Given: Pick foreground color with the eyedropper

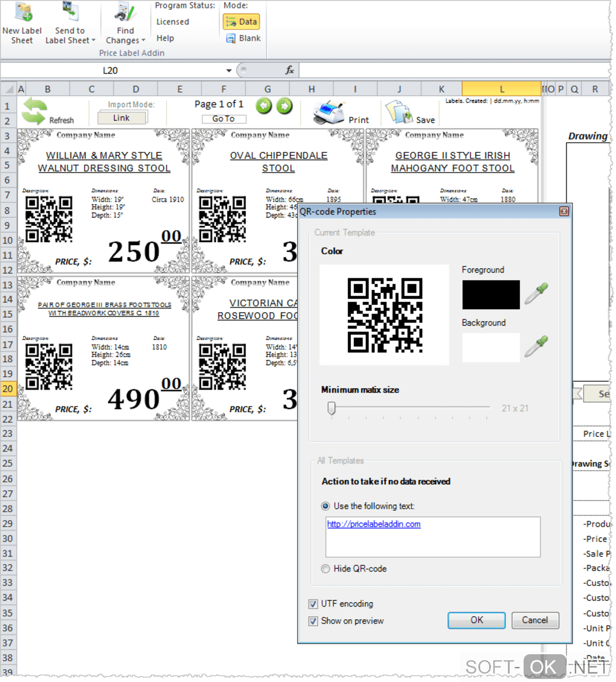Looking at the screenshot, I should click(536, 293).
